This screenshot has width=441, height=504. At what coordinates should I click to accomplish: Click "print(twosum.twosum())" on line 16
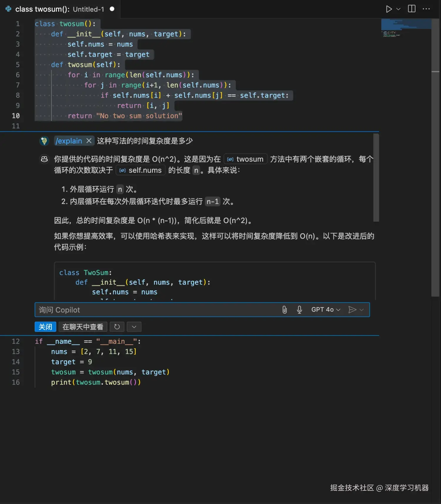(96, 382)
